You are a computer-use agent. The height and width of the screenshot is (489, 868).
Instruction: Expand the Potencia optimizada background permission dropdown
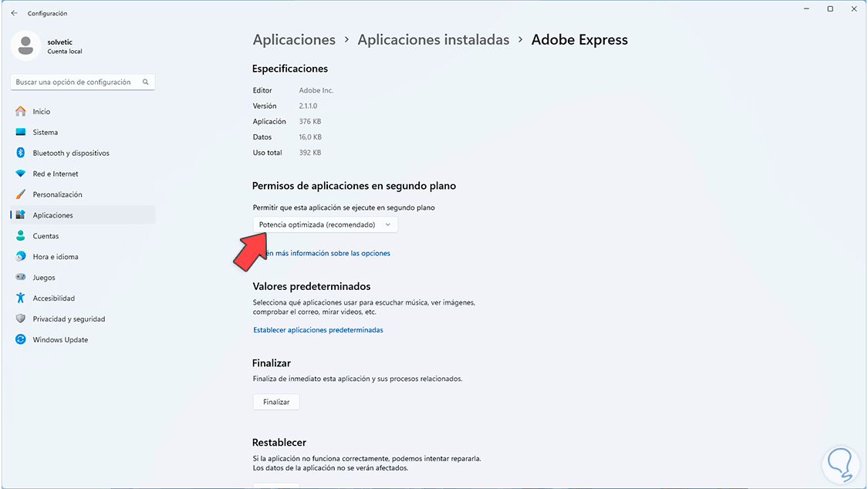click(325, 224)
